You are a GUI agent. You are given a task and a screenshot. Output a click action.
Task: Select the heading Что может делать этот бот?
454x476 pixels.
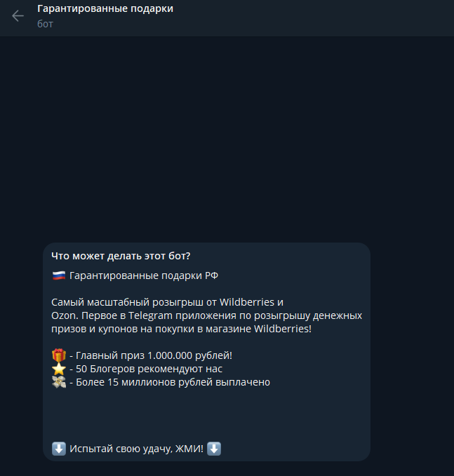point(121,256)
